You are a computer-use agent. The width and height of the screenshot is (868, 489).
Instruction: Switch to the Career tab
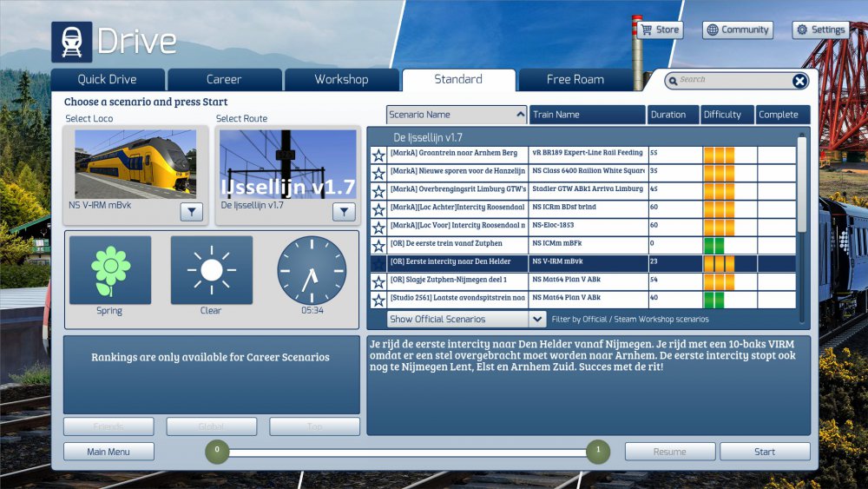pyautogui.click(x=224, y=79)
